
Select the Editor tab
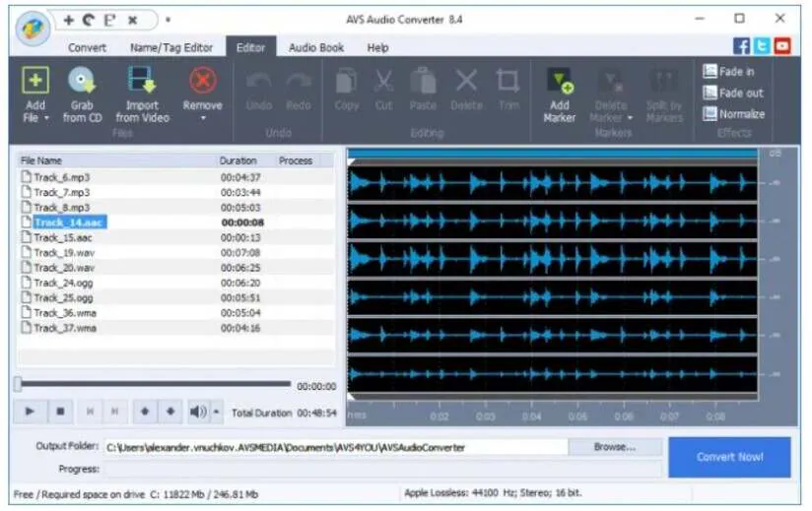250,47
